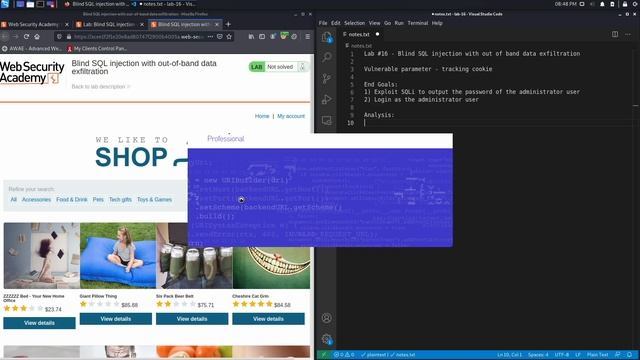This screenshot has width=640, height=360.
Task: Open the Explorer view in VS Code
Action: click(327, 37)
